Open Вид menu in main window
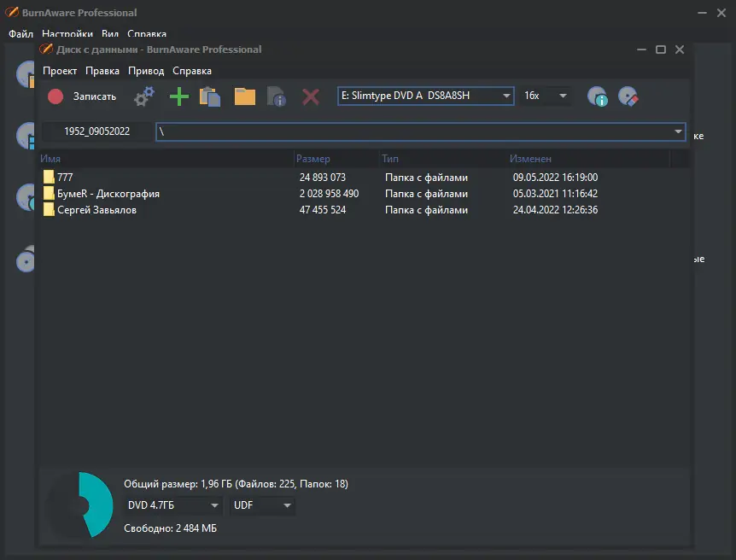The height and width of the screenshot is (560, 736). click(110, 34)
